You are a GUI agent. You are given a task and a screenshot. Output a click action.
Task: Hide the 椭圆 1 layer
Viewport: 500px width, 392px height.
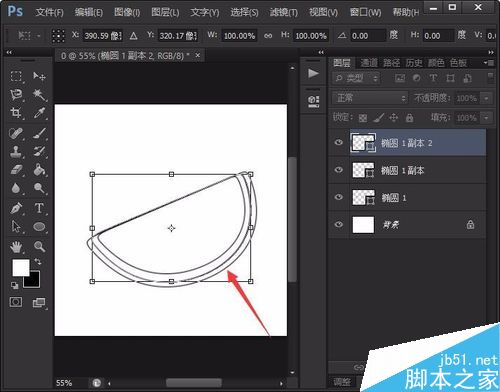(x=339, y=197)
